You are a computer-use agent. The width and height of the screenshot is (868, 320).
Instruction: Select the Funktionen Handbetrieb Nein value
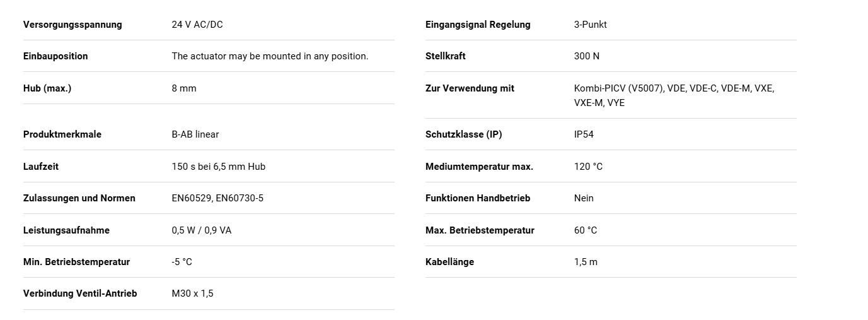point(584,198)
